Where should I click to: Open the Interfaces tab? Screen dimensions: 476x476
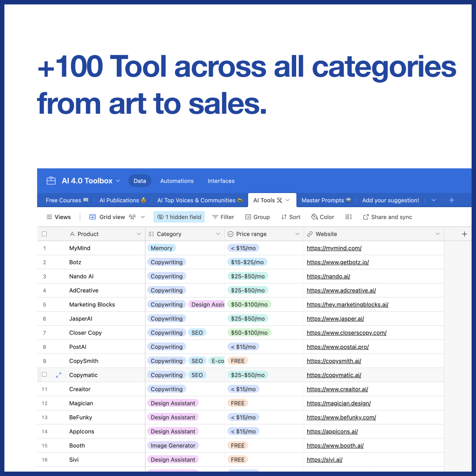[221, 181]
